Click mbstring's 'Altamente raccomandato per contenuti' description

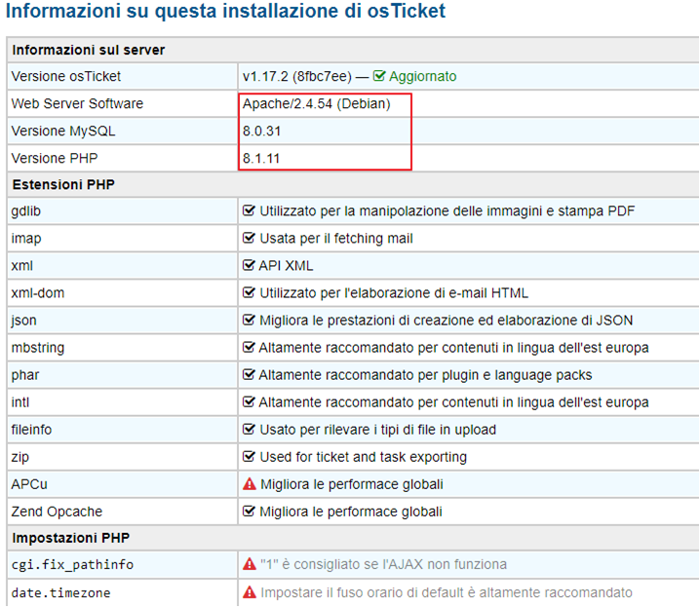(x=453, y=348)
